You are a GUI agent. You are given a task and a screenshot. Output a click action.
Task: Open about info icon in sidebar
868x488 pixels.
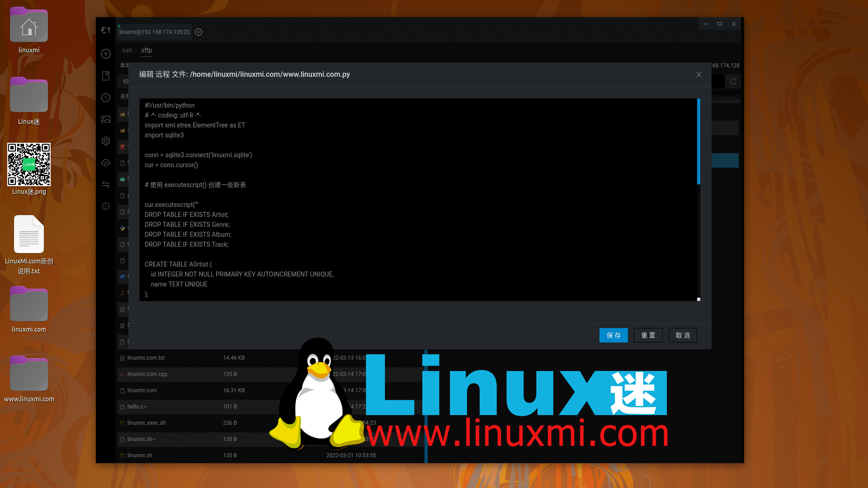click(106, 206)
